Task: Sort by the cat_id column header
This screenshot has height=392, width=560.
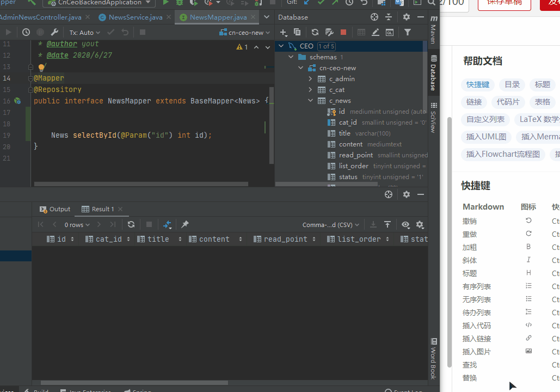Action: (x=108, y=239)
